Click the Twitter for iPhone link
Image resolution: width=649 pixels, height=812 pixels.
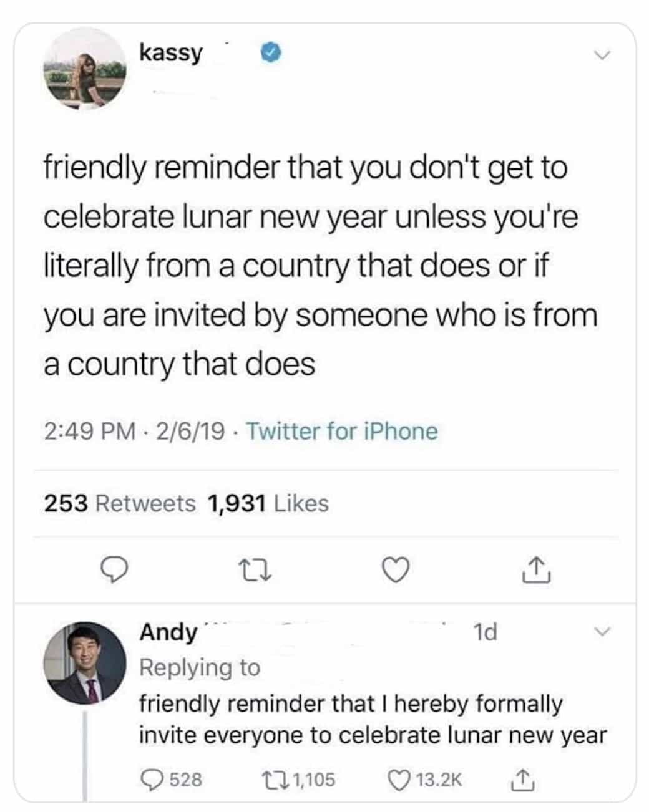pyautogui.click(x=343, y=431)
